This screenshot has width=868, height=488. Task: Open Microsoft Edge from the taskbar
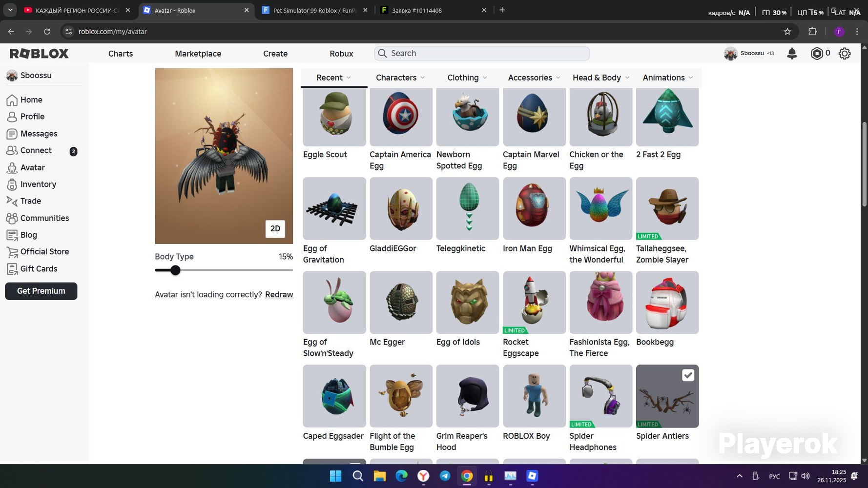(x=401, y=476)
